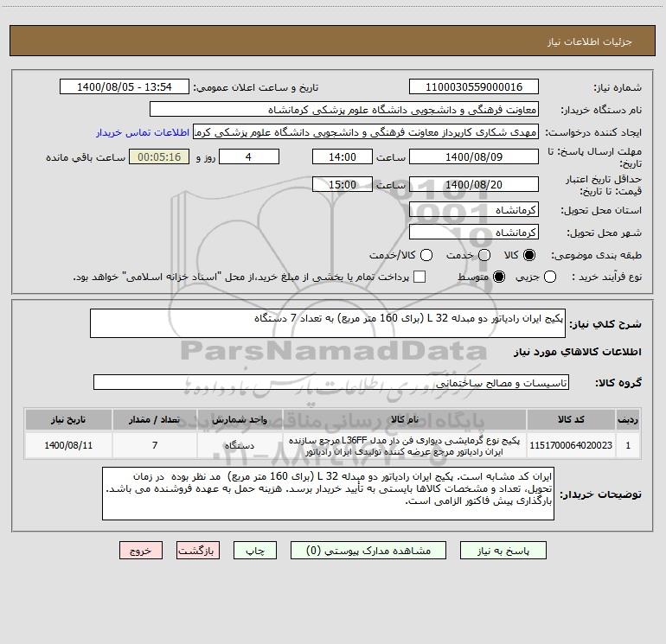
Task: Choose the متوسط purchase type radio
Action: [499, 277]
